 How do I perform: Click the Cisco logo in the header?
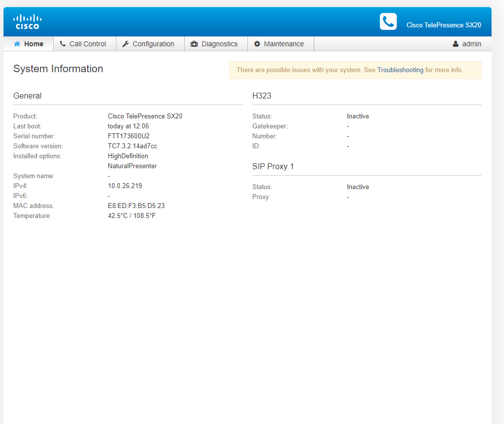(27, 22)
